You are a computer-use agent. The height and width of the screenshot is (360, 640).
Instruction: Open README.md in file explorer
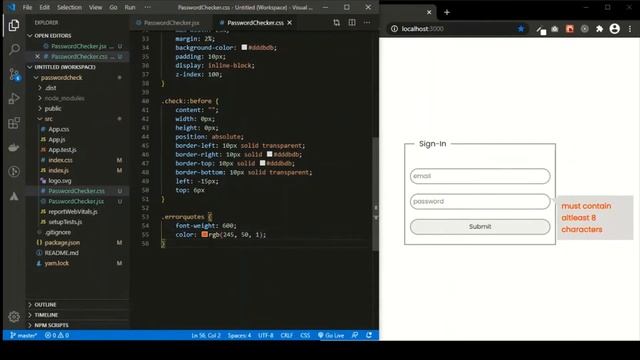tap(61, 253)
